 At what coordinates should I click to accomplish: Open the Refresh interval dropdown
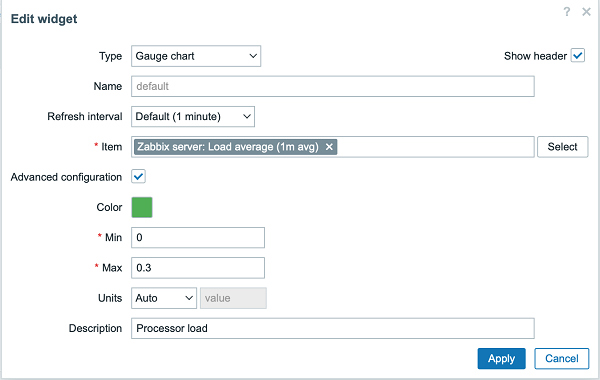coord(193,116)
